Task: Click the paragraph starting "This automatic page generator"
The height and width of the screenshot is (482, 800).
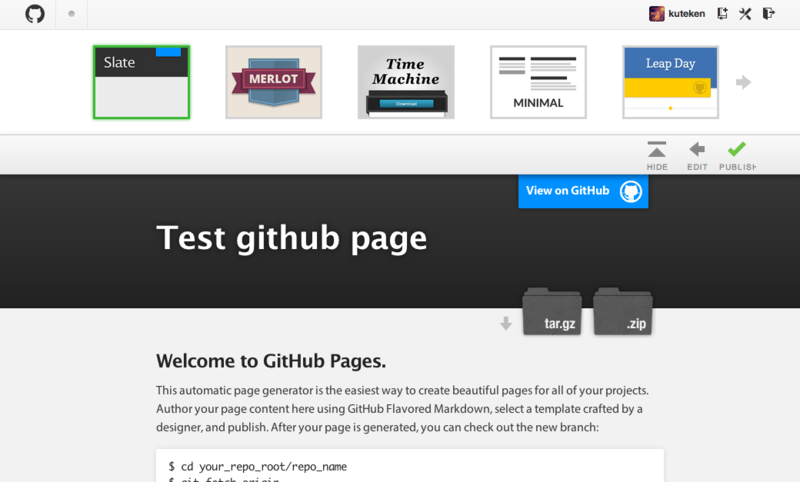Action: click(403, 409)
